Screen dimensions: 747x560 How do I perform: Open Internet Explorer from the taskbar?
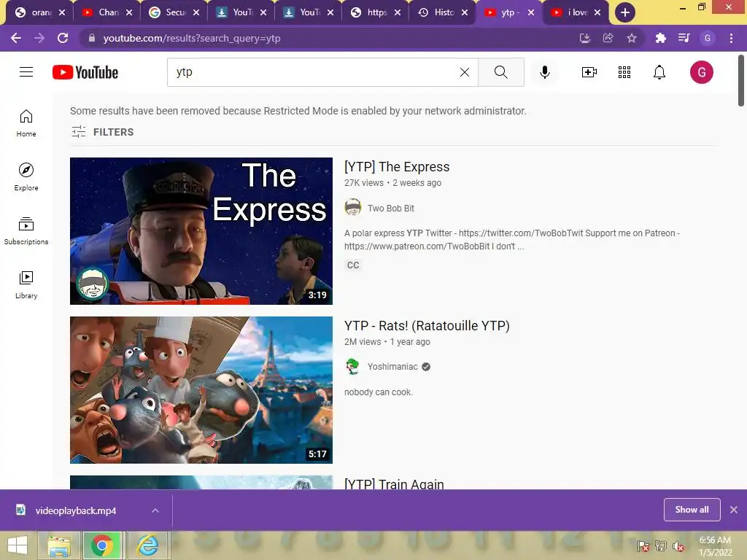point(148,545)
